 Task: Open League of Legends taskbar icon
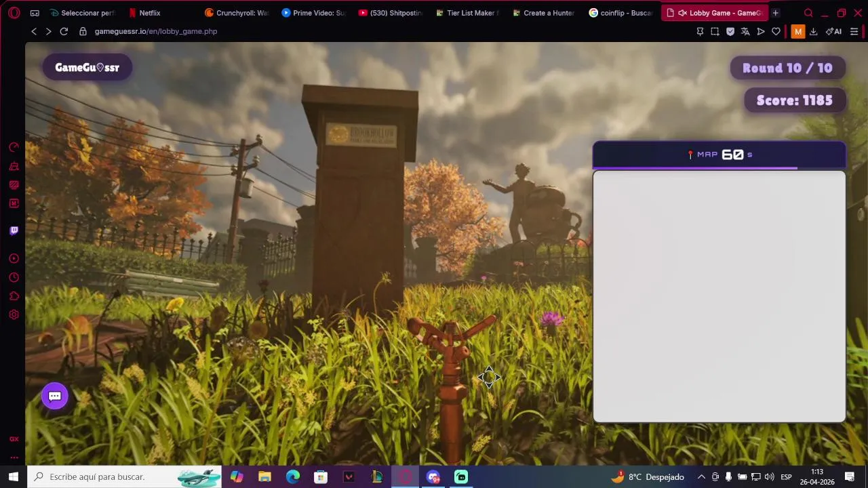377,476
